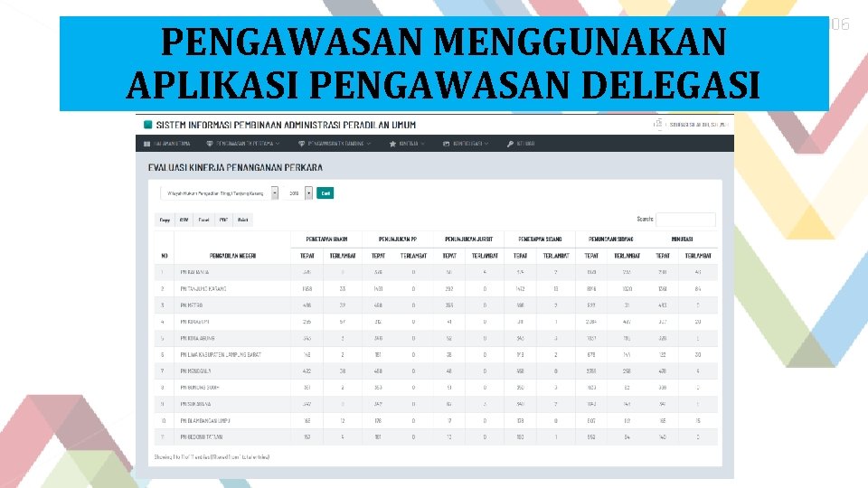
Task: Click the Penundaan Sidang group header
Action: (610, 239)
